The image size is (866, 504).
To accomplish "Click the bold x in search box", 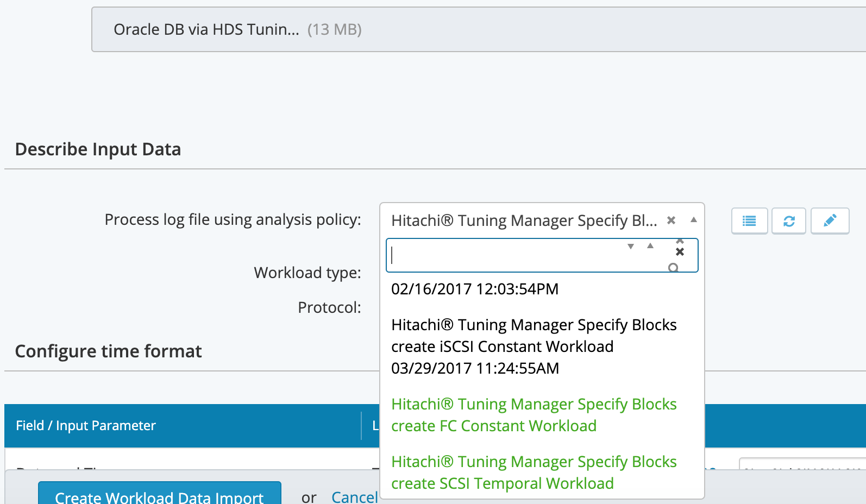I will point(680,251).
